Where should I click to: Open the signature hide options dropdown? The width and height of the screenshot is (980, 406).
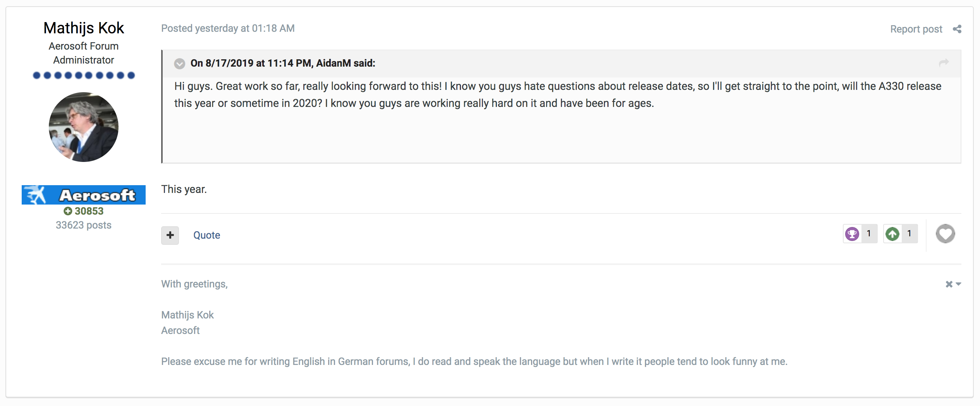tap(953, 284)
